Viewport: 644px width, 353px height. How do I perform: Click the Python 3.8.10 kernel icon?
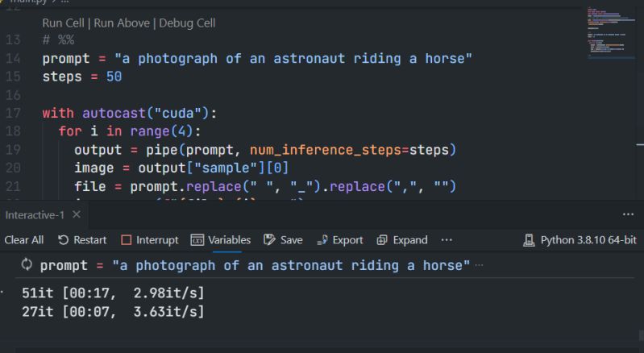coord(530,240)
